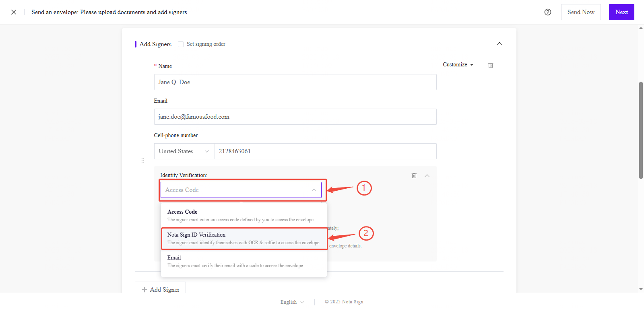Click the Send Now button
The width and height of the screenshot is (644, 311).
coord(580,12)
